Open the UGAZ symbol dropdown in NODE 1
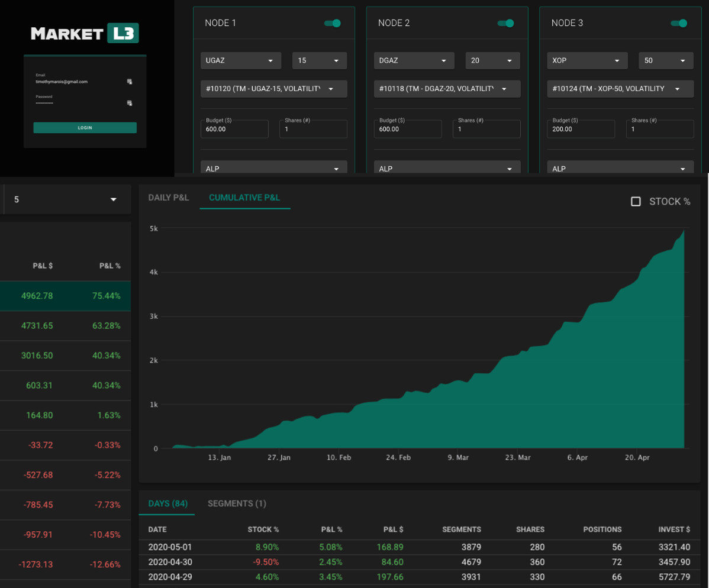This screenshot has width=709, height=588. [x=240, y=60]
